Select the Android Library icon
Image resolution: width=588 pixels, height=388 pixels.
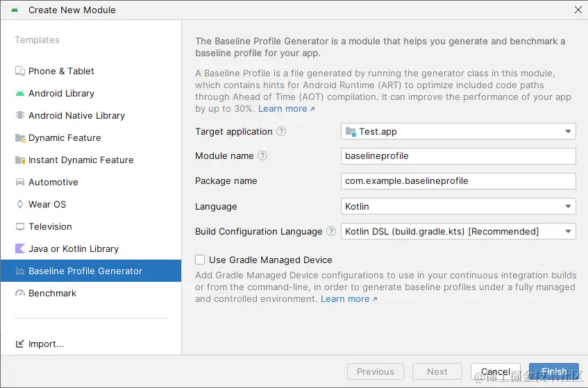click(x=20, y=93)
